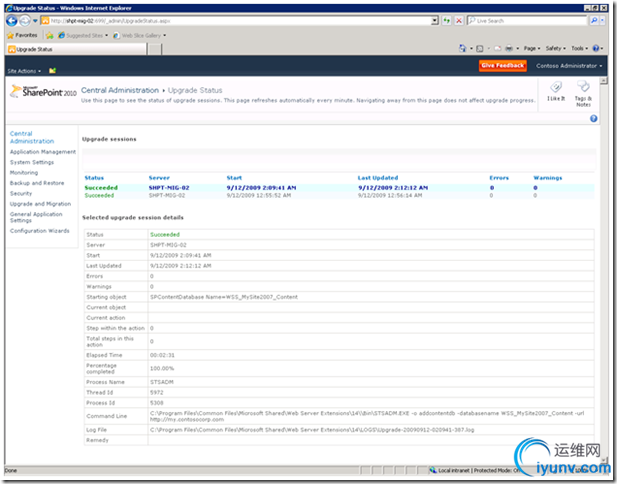Open Configuration Wizards

coord(40,231)
